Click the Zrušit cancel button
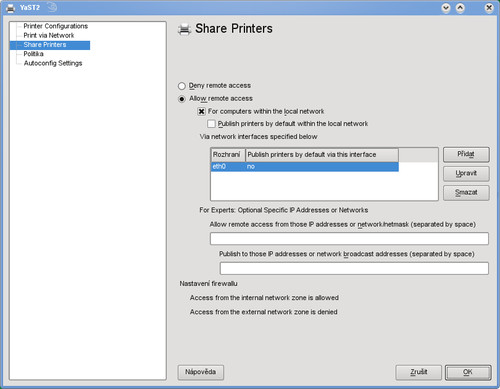The width and height of the screenshot is (500, 389). pyautogui.click(x=419, y=372)
